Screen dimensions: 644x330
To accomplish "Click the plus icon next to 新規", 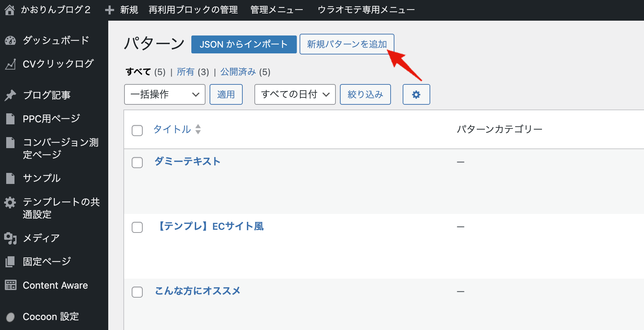I will click(110, 10).
